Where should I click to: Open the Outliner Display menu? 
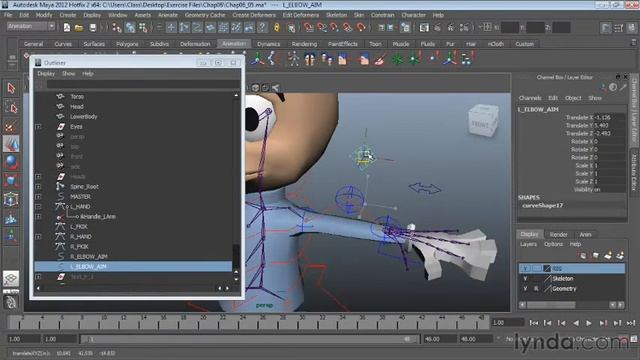click(x=46, y=73)
